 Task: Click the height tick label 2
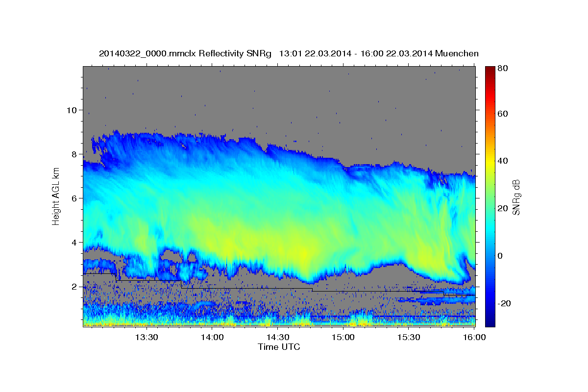click(x=75, y=286)
